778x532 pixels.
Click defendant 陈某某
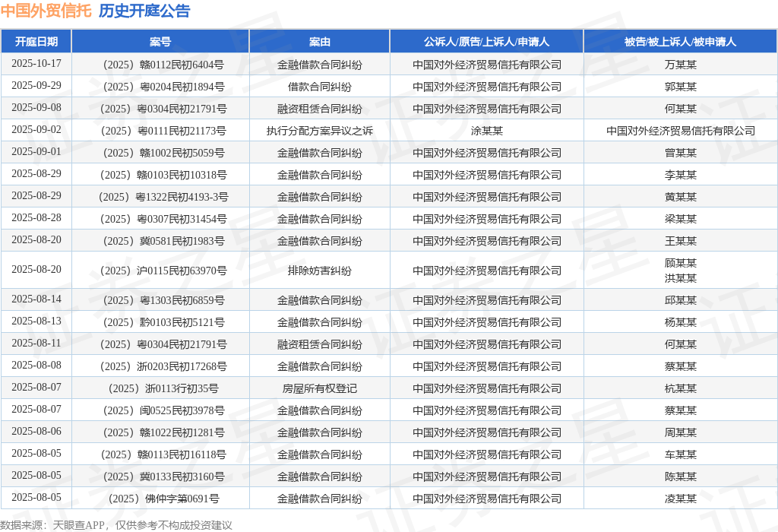coord(680,477)
